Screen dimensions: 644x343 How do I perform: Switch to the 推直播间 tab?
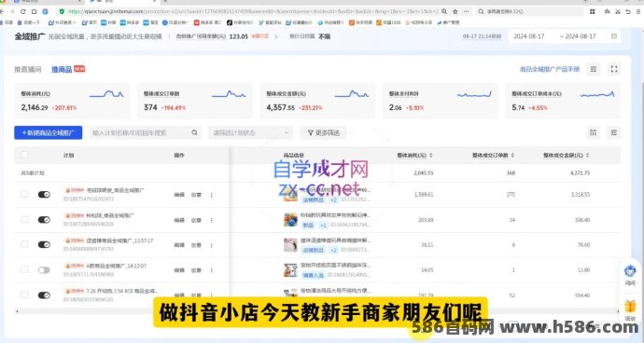pyautogui.click(x=28, y=69)
